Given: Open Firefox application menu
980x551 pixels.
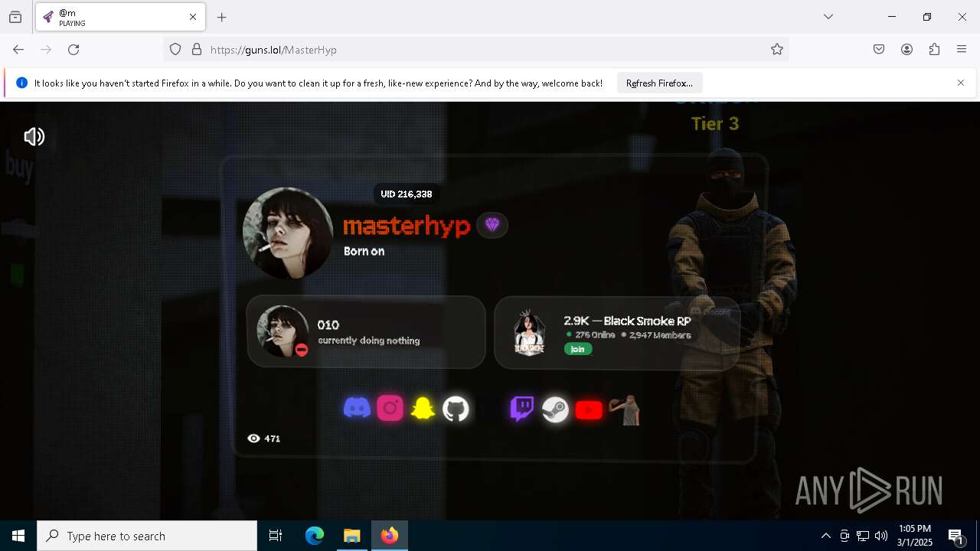Looking at the screenshot, I should 962,50.
